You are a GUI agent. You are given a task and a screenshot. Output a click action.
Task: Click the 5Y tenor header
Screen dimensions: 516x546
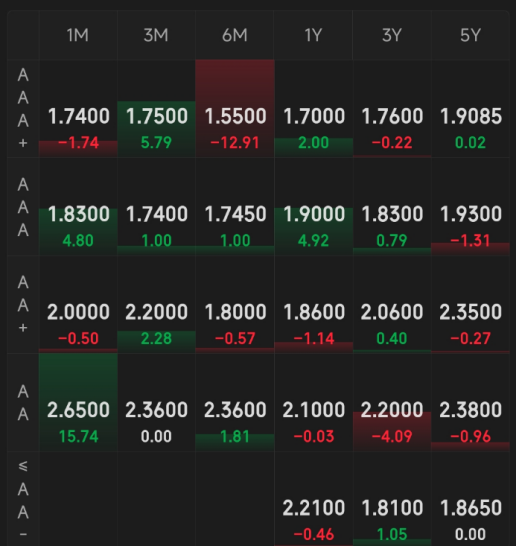470,35
